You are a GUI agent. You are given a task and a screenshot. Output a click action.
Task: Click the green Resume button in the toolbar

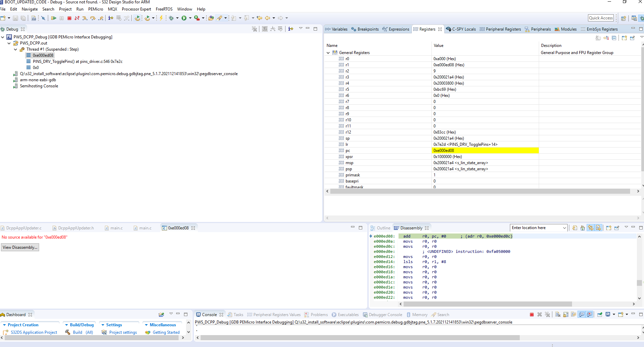[x=54, y=18]
